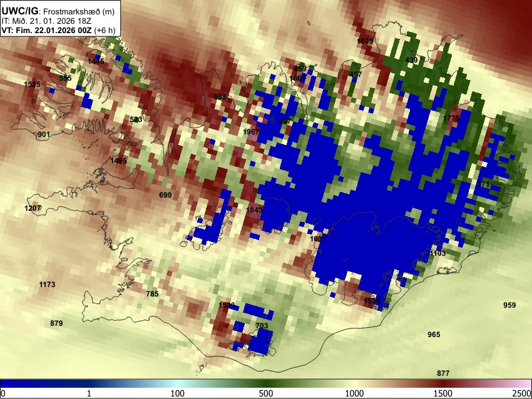Click the map value 1775
The height and width of the screenshot is (399, 532).
click(451, 118)
